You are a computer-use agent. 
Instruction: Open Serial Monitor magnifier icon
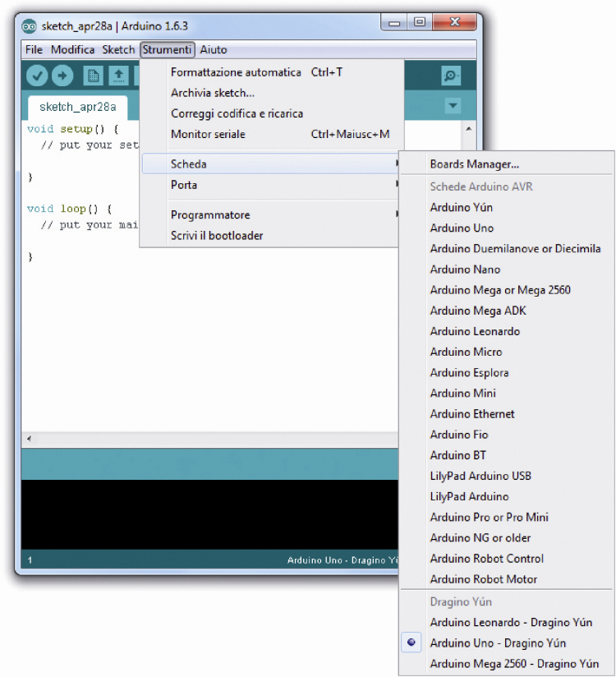tap(451, 76)
